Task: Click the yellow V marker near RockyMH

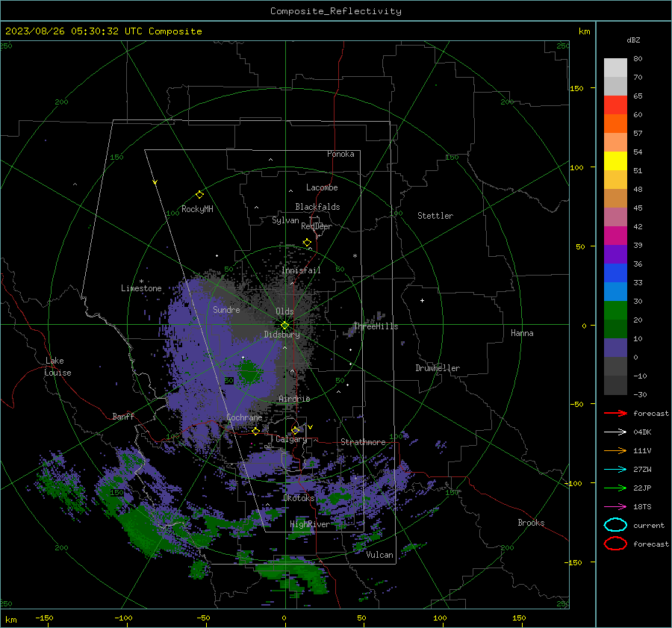Action: point(155,182)
